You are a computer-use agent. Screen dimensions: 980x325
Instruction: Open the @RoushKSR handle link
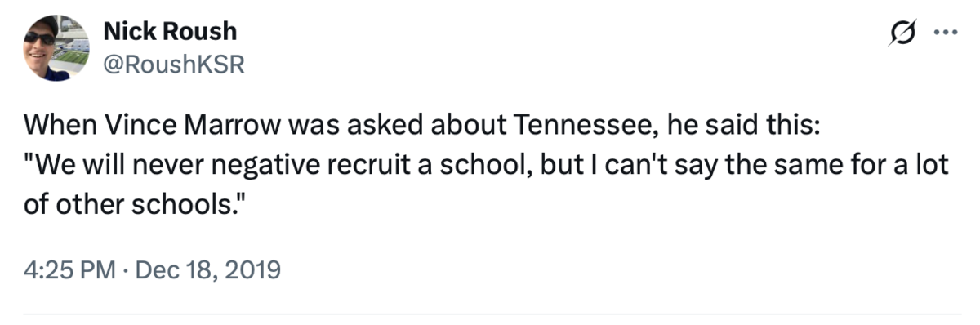pos(173,65)
